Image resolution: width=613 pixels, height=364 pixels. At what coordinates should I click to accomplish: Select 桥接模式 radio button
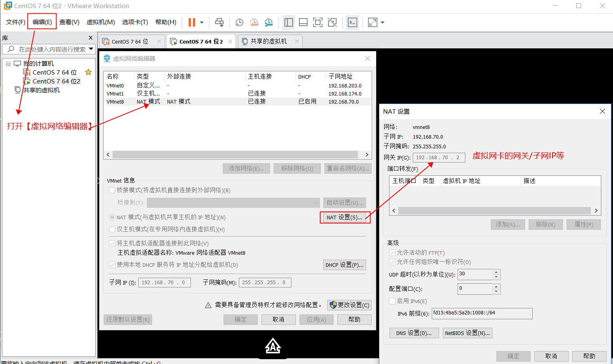coord(112,190)
